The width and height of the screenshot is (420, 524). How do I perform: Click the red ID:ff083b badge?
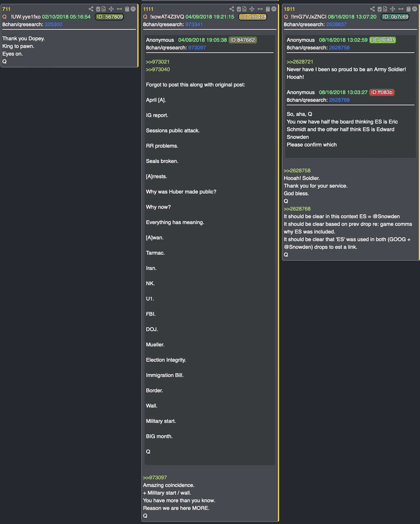tap(381, 92)
